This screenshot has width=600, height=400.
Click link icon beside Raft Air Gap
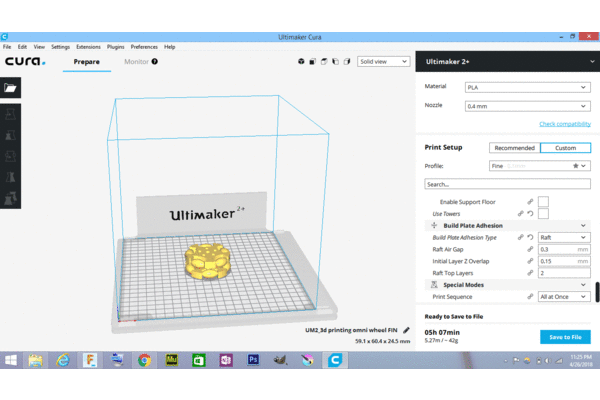(x=530, y=249)
